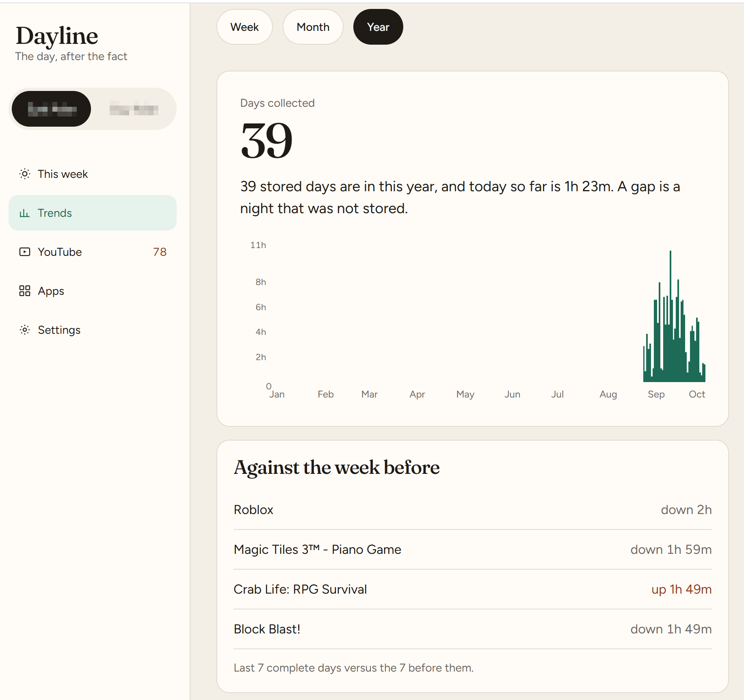Open the YouTube page
The image size is (744, 700).
click(93, 252)
